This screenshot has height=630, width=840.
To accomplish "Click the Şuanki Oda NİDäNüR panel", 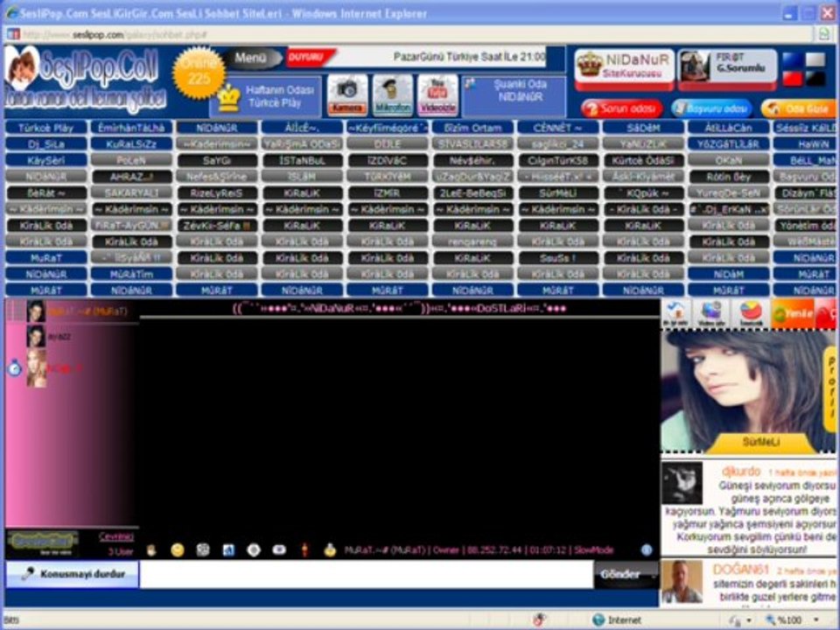I will pos(514,96).
